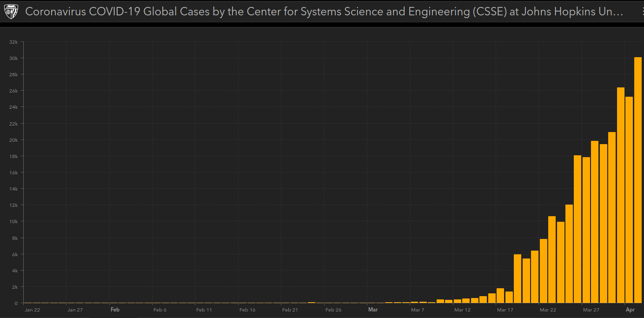Select the Jan 27 date label

[75, 310]
